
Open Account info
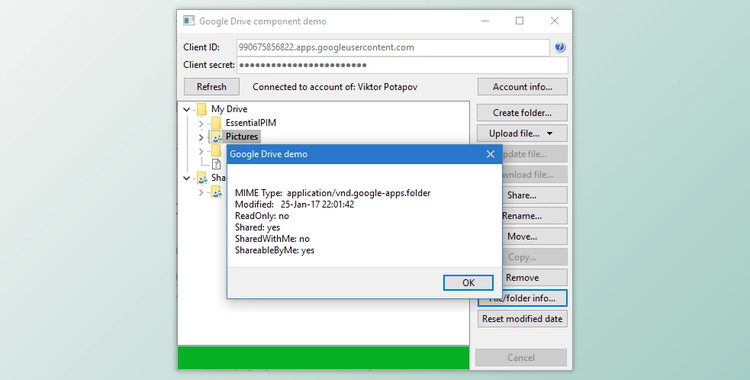point(522,87)
